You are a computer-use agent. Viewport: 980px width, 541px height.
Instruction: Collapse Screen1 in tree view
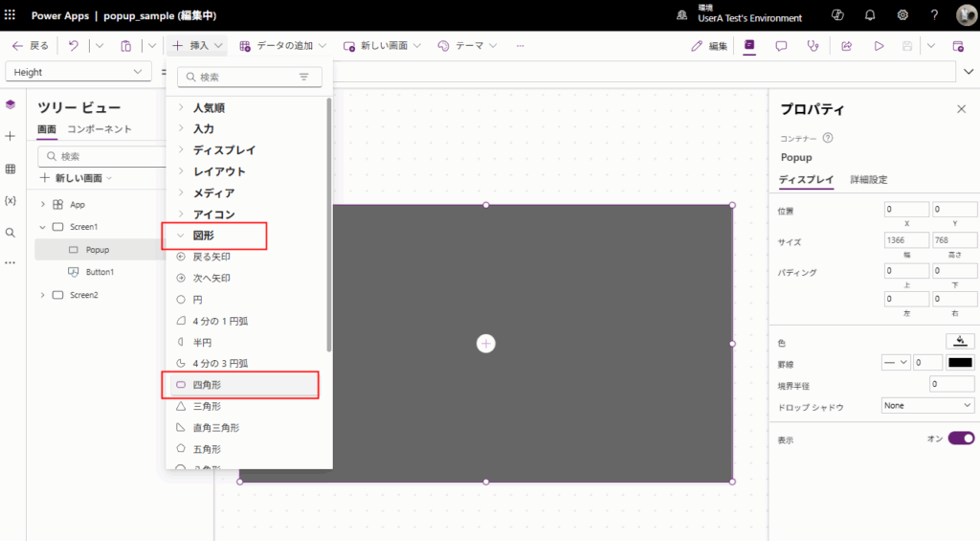(x=42, y=227)
